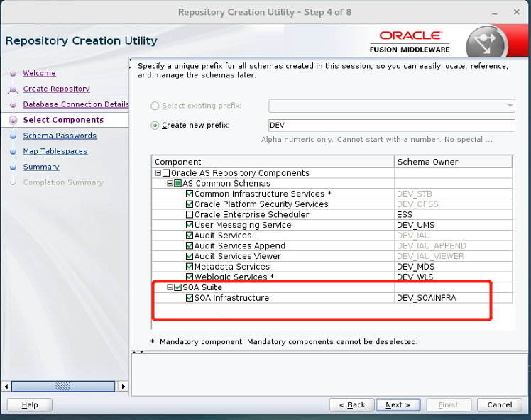Click the Summary step bullet icon
Viewport: 531px width, 420px height.
[13, 167]
